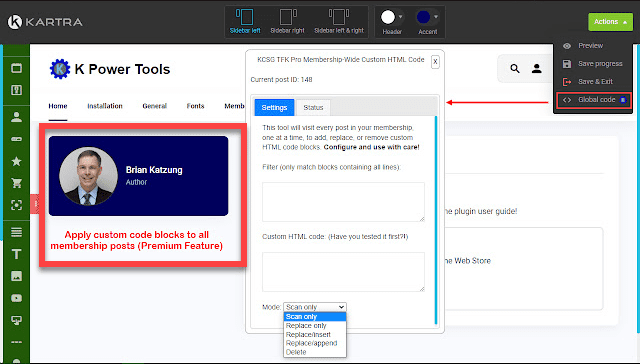Click the user account icon
Screen dimensions: 640x364
[x=537, y=69]
